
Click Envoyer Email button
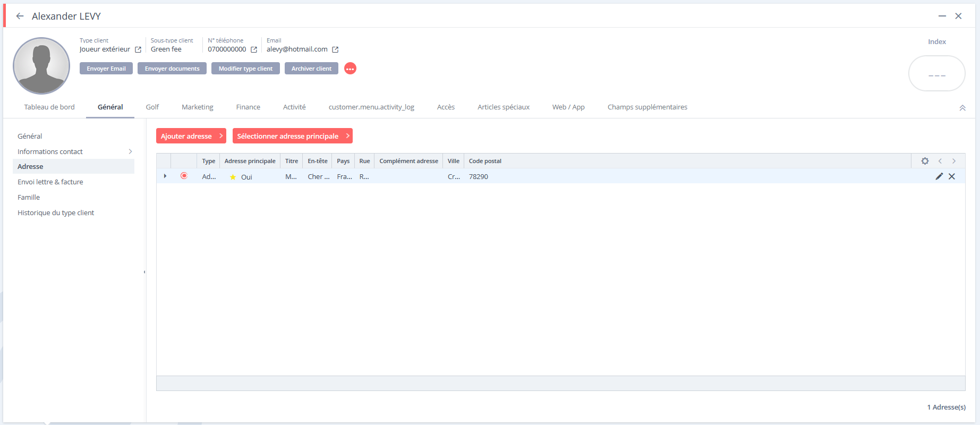106,69
